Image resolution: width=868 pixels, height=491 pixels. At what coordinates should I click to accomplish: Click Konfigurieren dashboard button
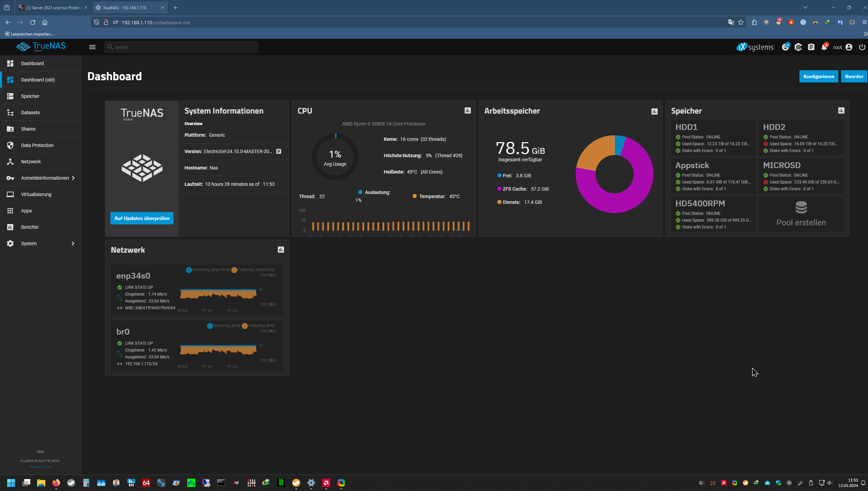coord(818,76)
